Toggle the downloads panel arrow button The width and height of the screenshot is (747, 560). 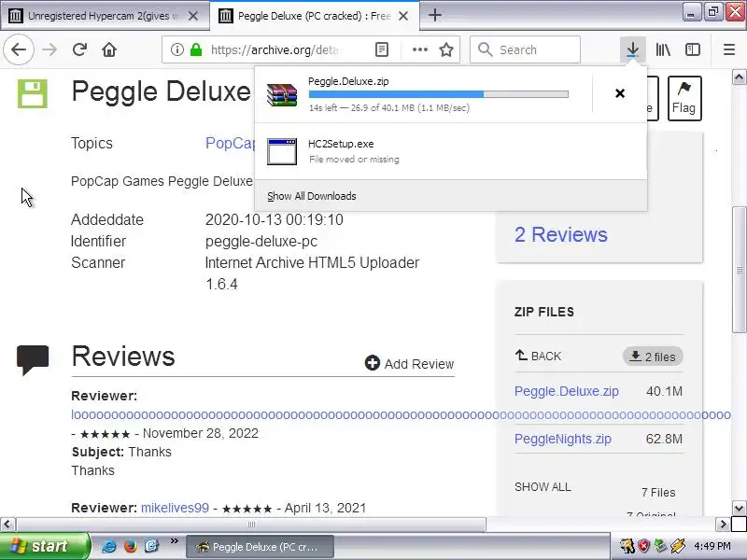632,49
